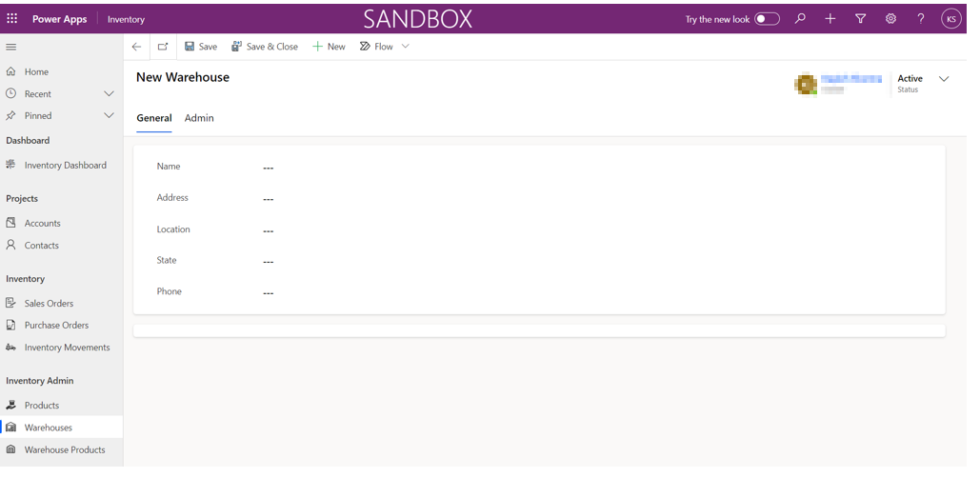This screenshot has width=980, height=478.
Task: Open the Flow dropdown arrow
Action: (x=406, y=47)
